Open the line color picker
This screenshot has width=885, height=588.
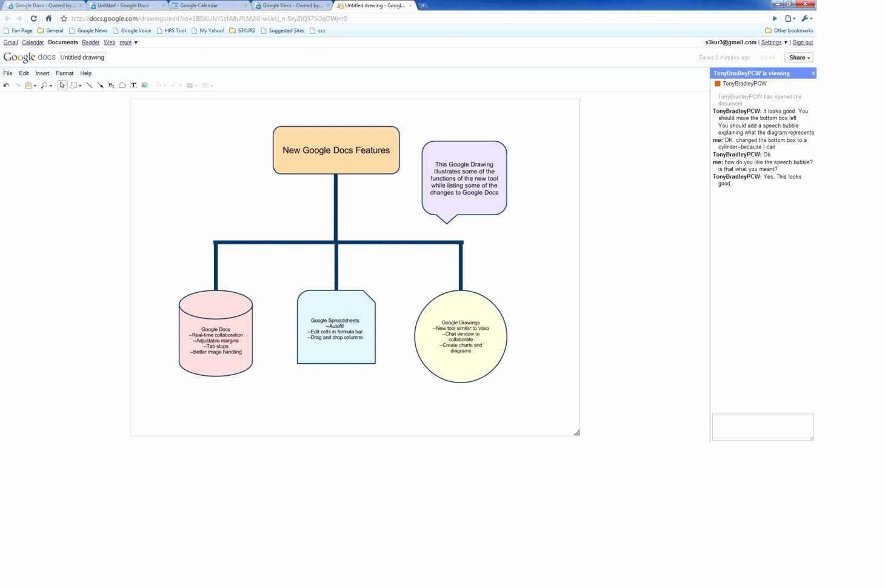(175, 85)
